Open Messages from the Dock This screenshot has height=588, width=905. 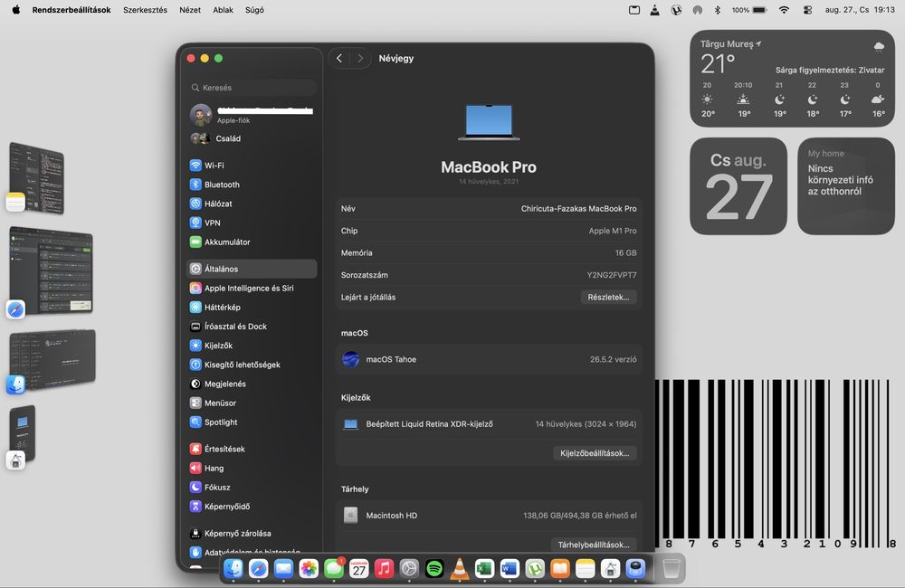point(334,570)
